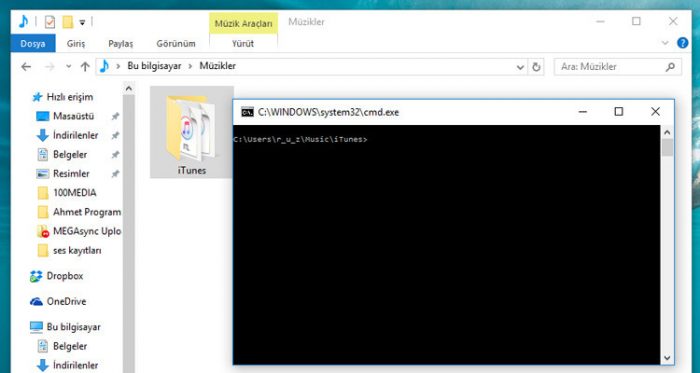Click the cmd scrollbar up arrow

click(667, 132)
